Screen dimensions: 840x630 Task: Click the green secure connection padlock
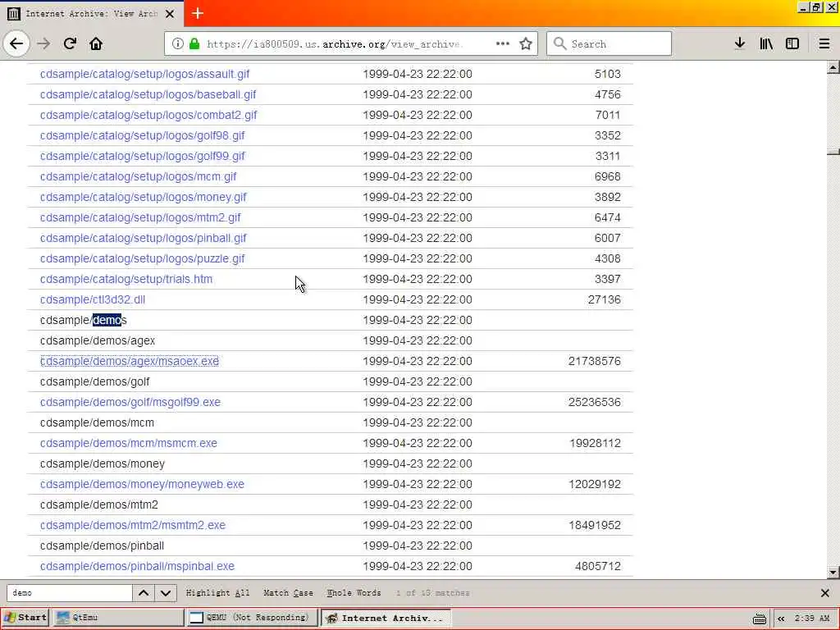194,44
